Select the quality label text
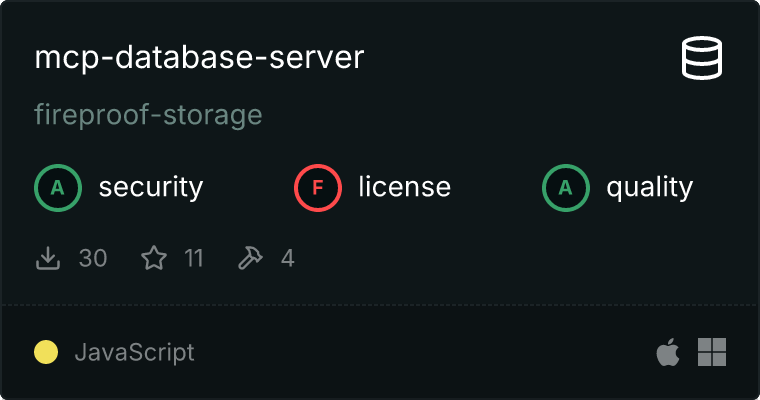The height and width of the screenshot is (400, 760). pyautogui.click(x=650, y=187)
